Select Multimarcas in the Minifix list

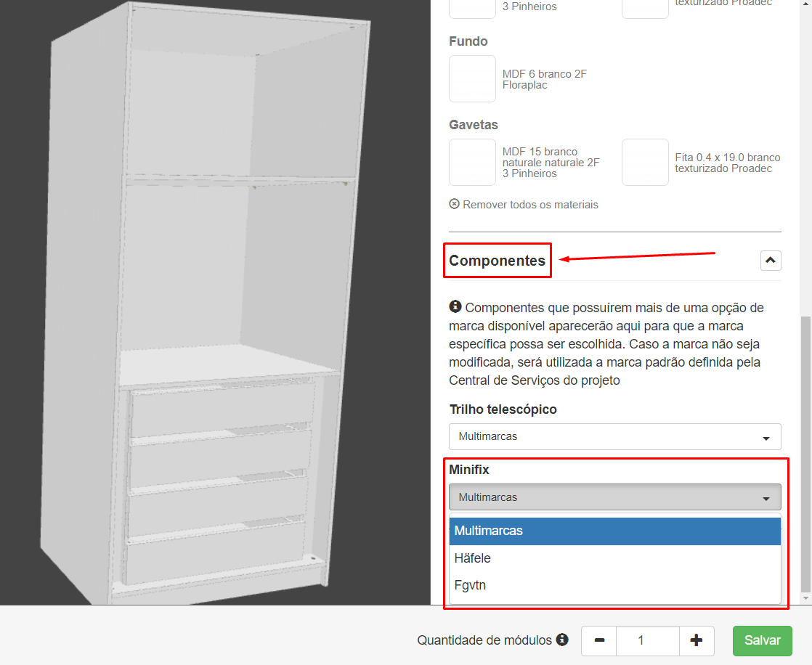(614, 531)
